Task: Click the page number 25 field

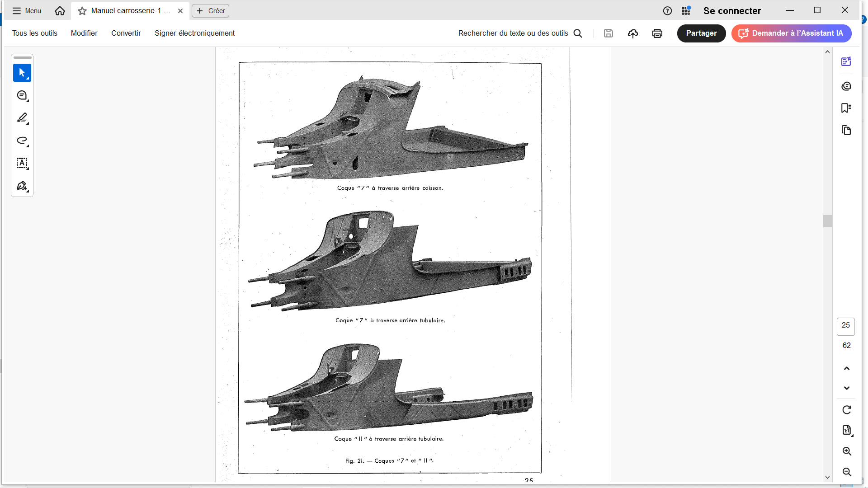Action: tap(845, 326)
